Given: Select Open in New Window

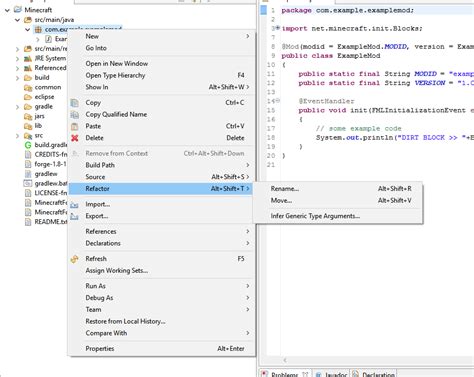Looking at the screenshot, I should point(162,63).
